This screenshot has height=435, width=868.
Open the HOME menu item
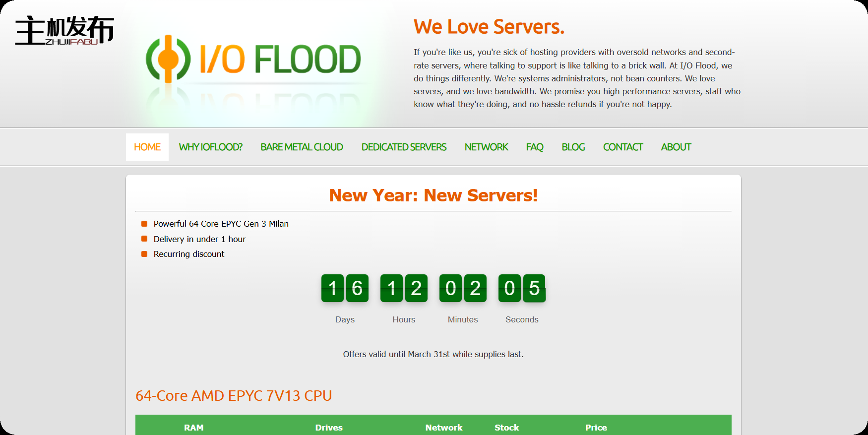click(x=147, y=147)
